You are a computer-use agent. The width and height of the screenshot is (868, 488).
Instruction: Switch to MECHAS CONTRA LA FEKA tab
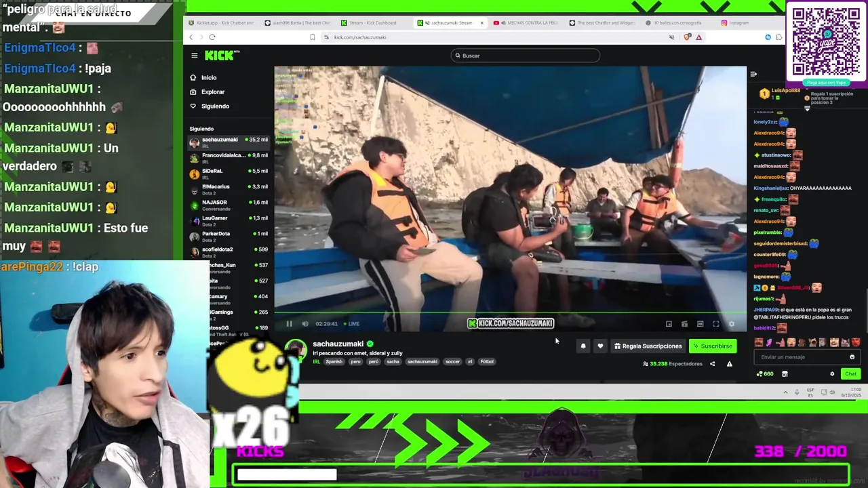point(526,23)
